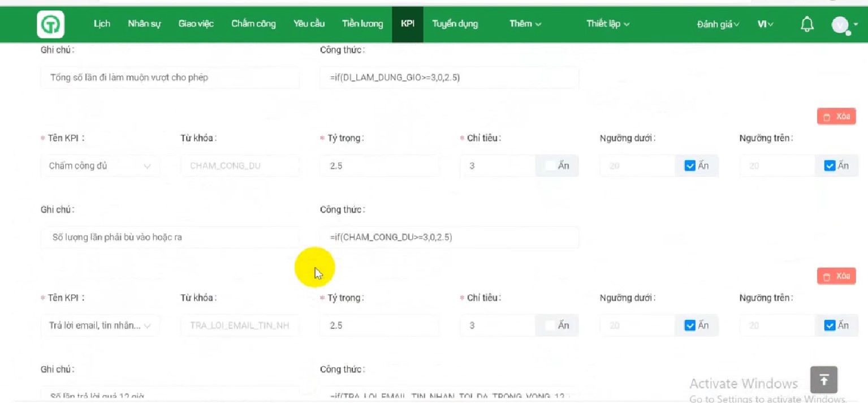The height and width of the screenshot is (403, 868).
Task: Check the Ẩn checkbox for Ngưỡng dưới
Action: 689,165
